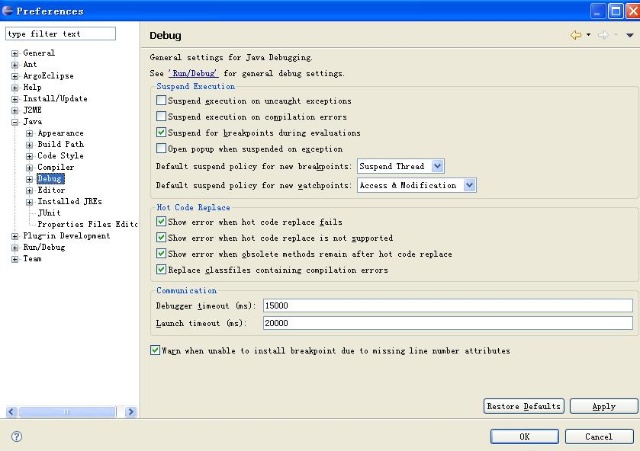
Task: Confirm preferences with OK button
Action: coord(524,436)
